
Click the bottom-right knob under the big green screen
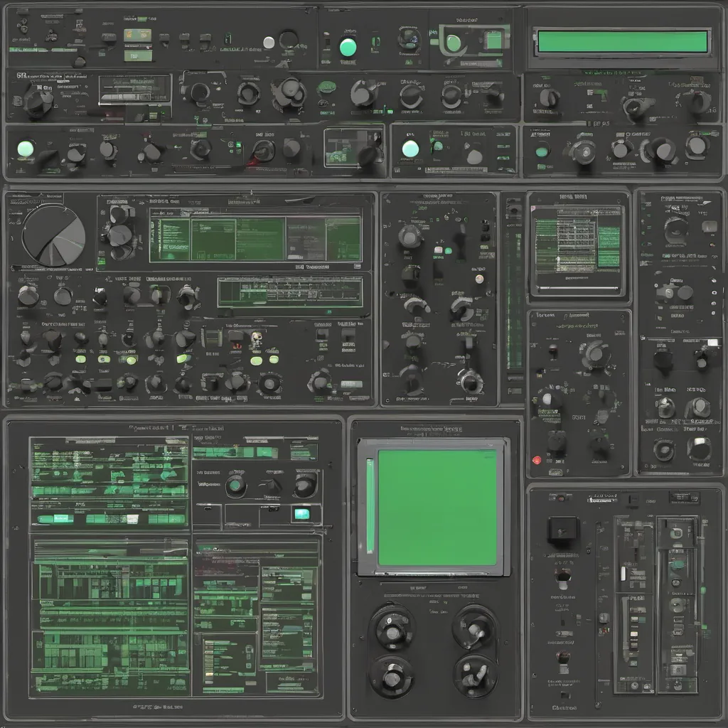(x=474, y=675)
